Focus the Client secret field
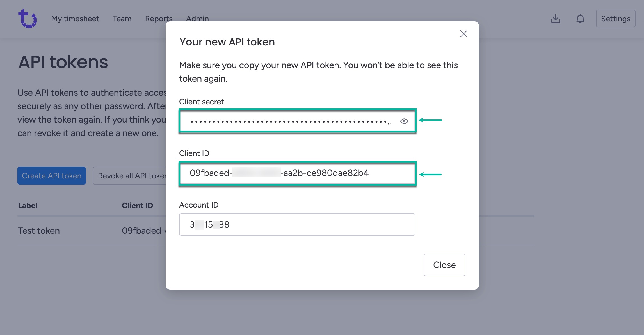 tap(289, 121)
